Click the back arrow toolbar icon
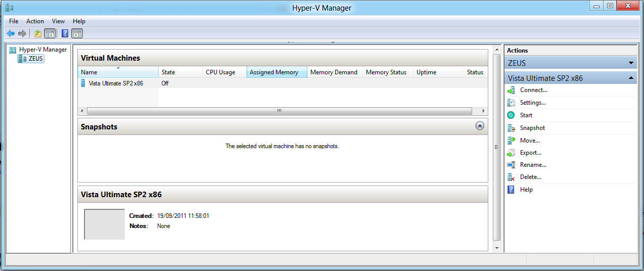Image resolution: width=644 pixels, height=271 pixels. [11, 34]
